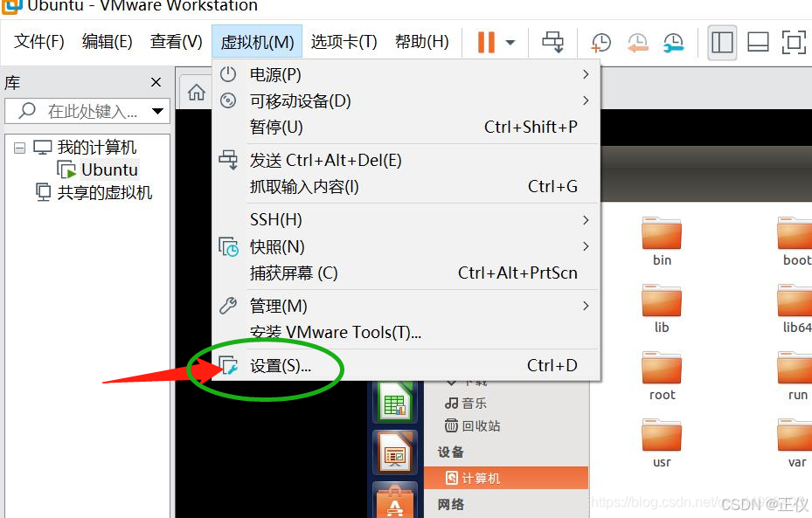Choose 安装 VMware Tools(T)... entry
The height and width of the screenshot is (518, 812).
(406, 332)
